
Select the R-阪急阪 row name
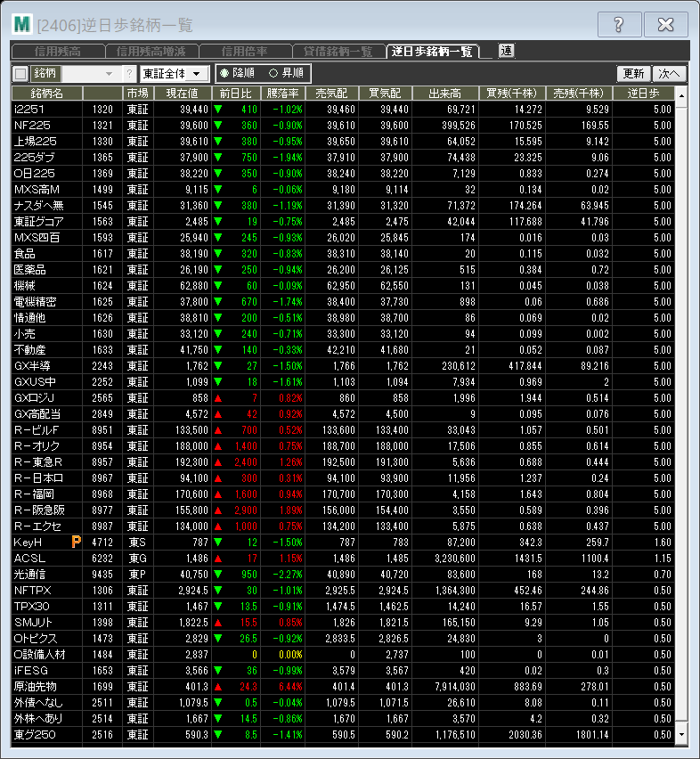pyautogui.click(x=39, y=510)
